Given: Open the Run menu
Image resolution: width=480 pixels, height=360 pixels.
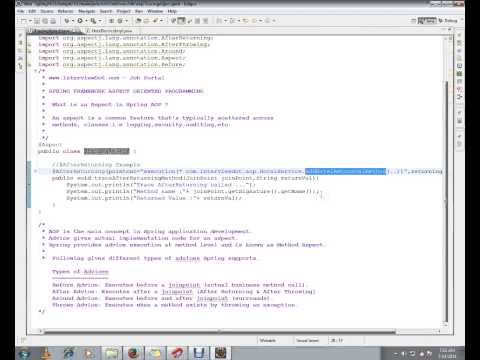Looking at the screenshot, I should tap(139, 11).
